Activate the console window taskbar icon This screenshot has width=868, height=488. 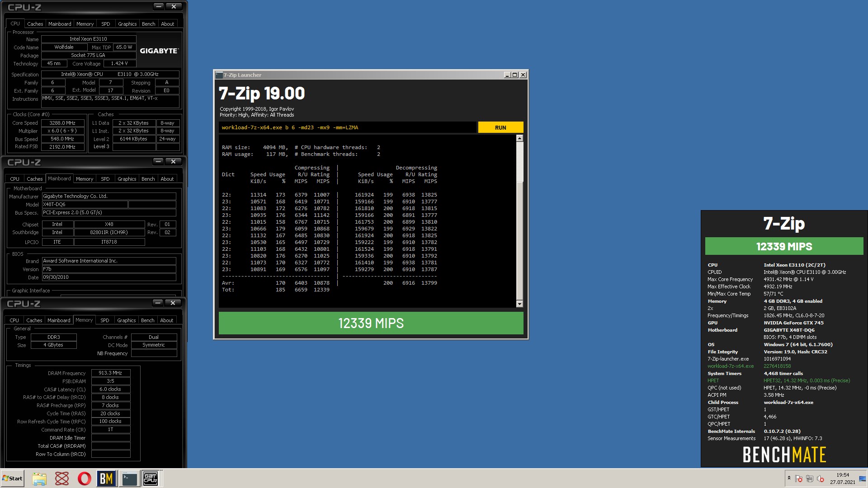[129, 479]
